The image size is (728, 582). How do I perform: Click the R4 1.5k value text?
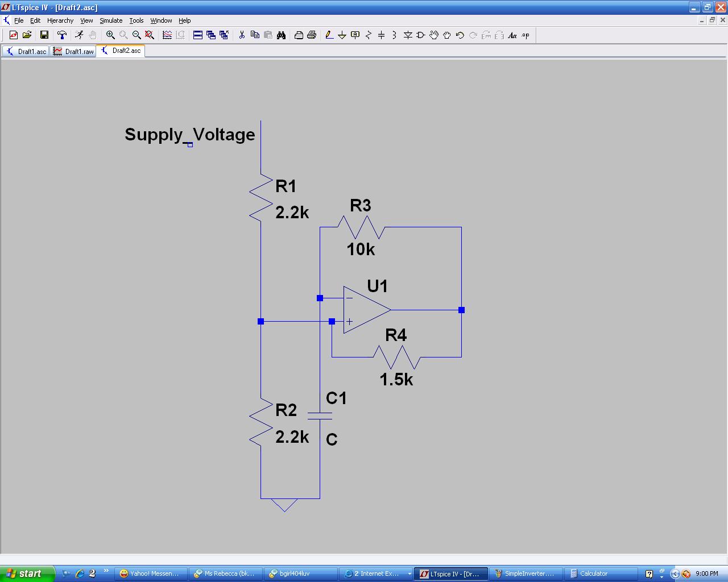click(x=396, y=379)
